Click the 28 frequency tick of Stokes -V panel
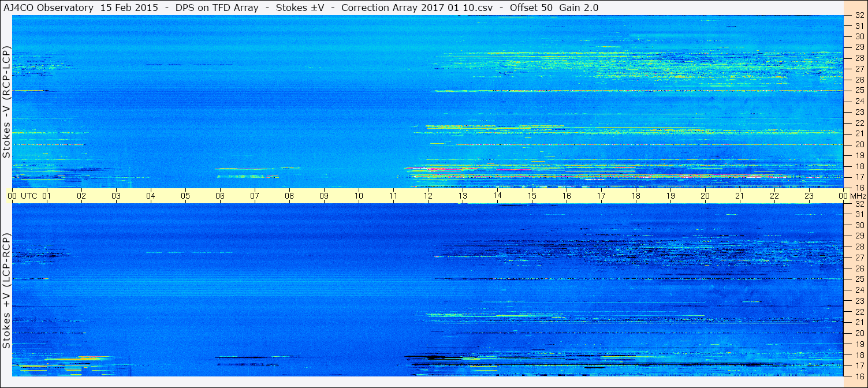This screenshot has height=388, width=868. [x=859, y=58]
